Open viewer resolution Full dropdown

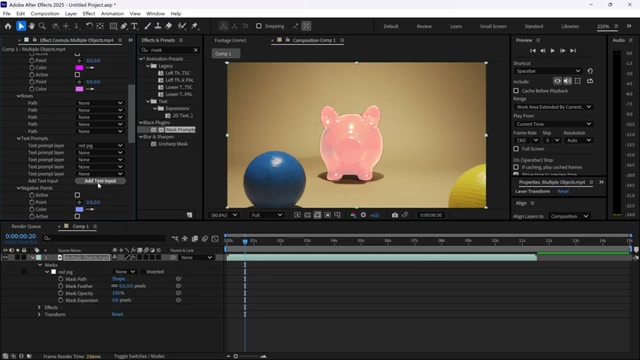266,215
